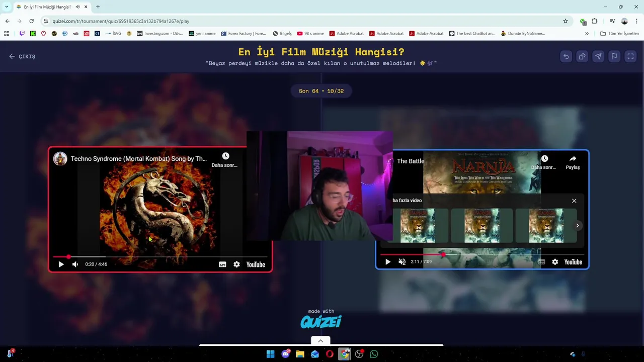Screen dimensions: 644x362
Task: Open The best ChatBot bookmark
Action: click(472, 34)
